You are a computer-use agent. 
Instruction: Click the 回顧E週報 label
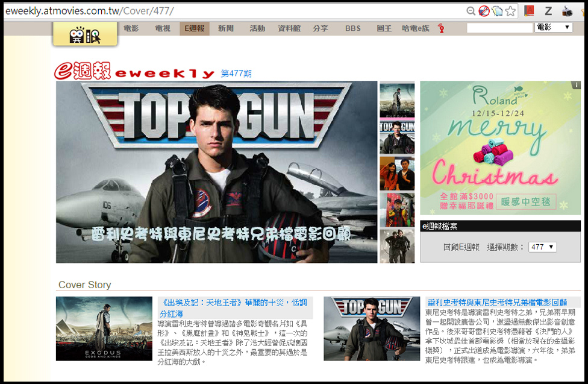[x=461, y=247]
